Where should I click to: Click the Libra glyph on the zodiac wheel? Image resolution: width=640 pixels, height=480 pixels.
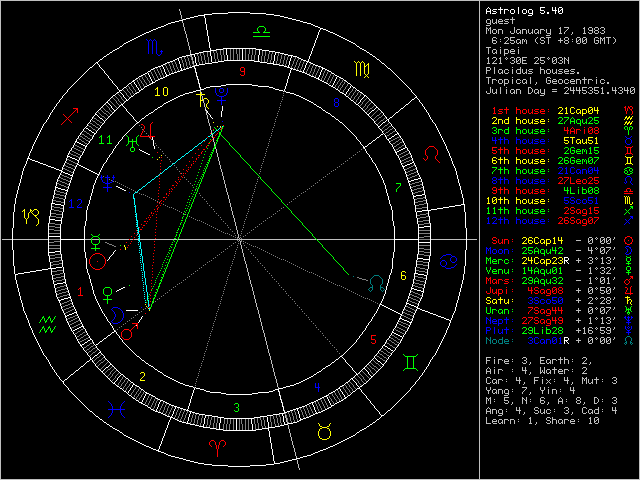(260, 33)
